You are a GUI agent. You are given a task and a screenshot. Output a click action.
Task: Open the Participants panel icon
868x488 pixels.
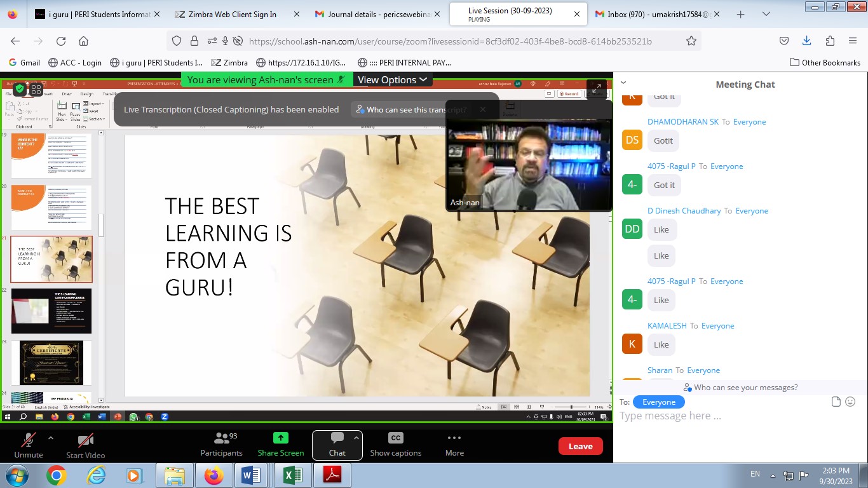coord(221,438)
